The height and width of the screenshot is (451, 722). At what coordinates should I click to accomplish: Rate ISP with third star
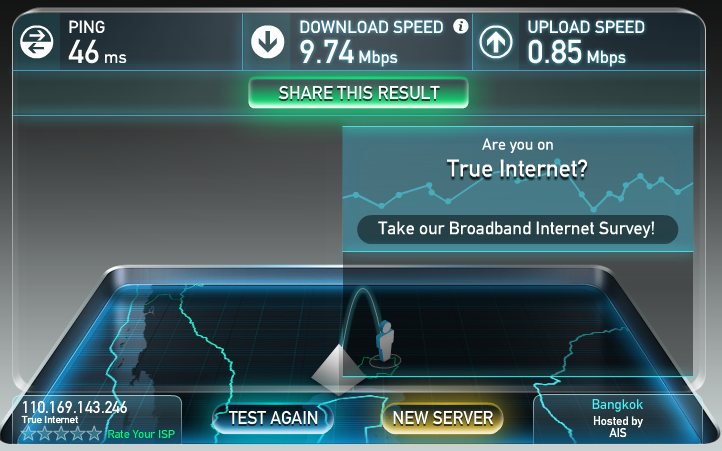coord(62,433)
